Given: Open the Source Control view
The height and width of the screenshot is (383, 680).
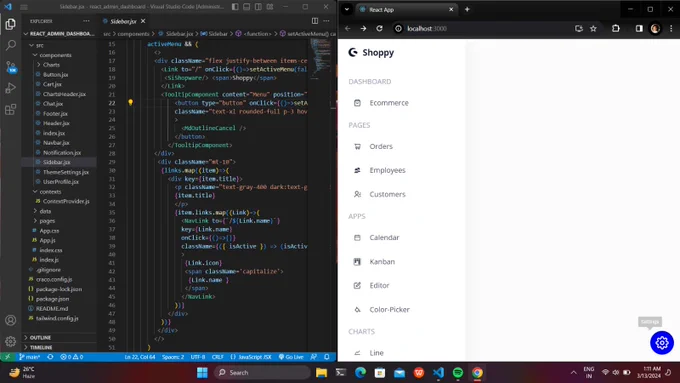Looking at the screenshot, I should (x=10, y=67).
